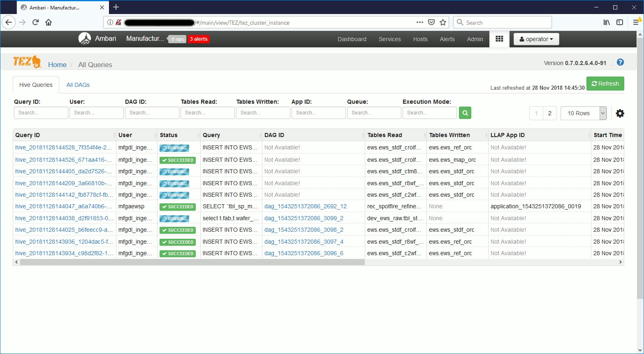Open a new browser tab with plus icon

pyautogui.click(x=116, y=7)
